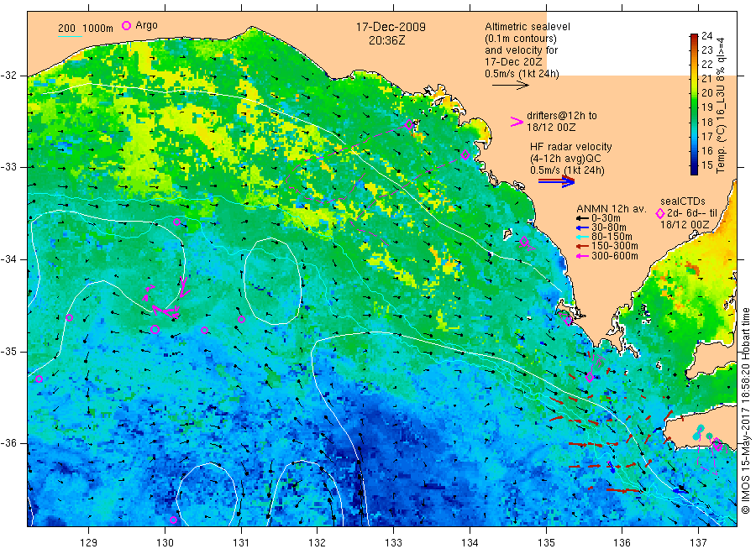This screenshot has width=756, height=554.
Task: Click the magenta Argo circle in legend
Action: [126, 25]
